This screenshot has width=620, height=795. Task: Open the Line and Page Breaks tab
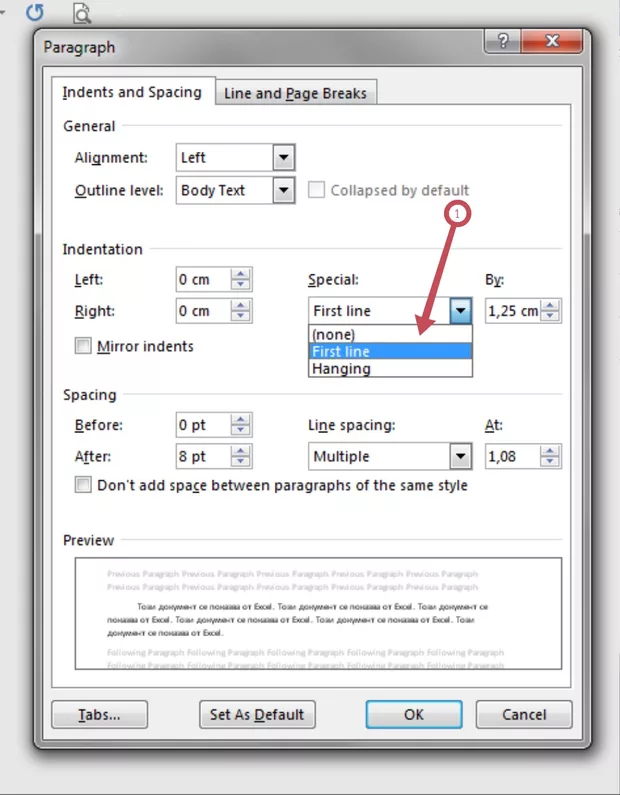[x=296, y=93]
